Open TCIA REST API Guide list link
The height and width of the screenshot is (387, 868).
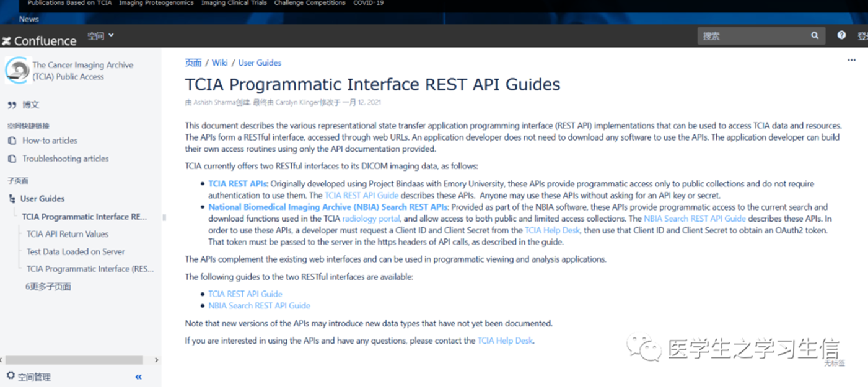point(245,294)
